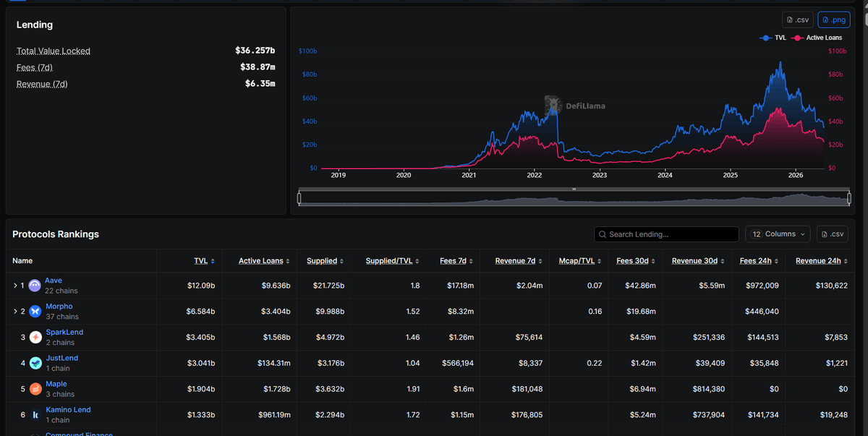This screenshot has width=868, height=436.
Task: Click the Aave protocol logo
Action: tap(35, 286)
